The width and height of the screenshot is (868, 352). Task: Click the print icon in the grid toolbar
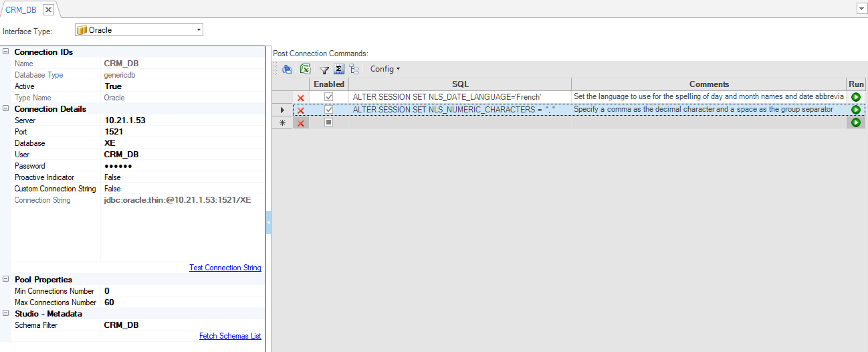pyautogui.click(x=287, y=69)
